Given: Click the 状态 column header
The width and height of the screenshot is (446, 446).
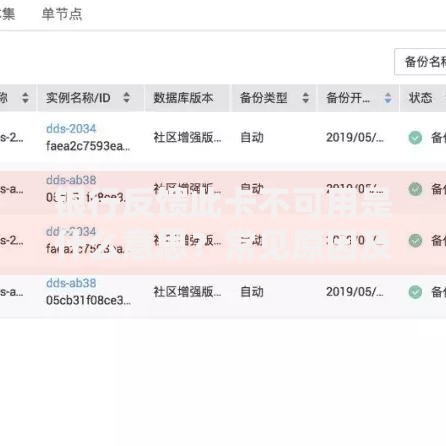Looking at the screenshot, I should tap(420, 98).
